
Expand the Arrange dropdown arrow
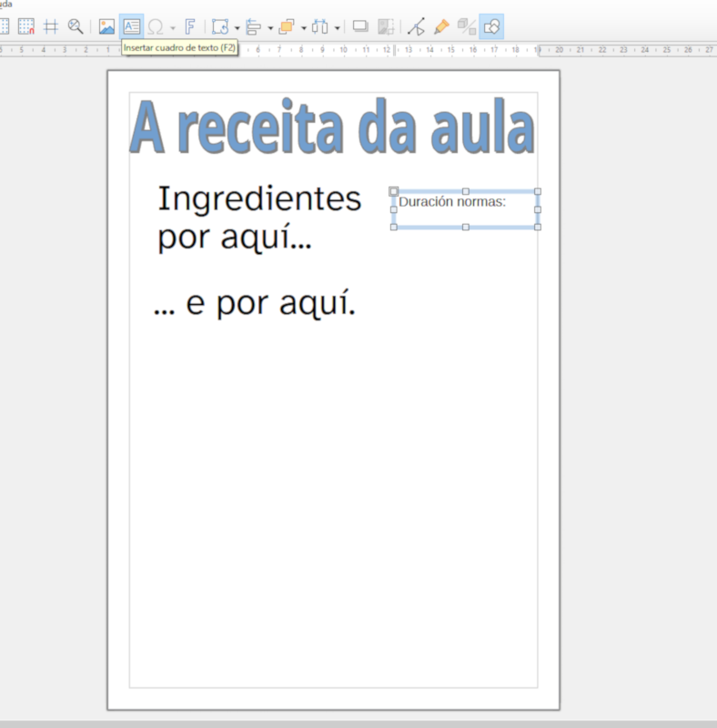303,27
